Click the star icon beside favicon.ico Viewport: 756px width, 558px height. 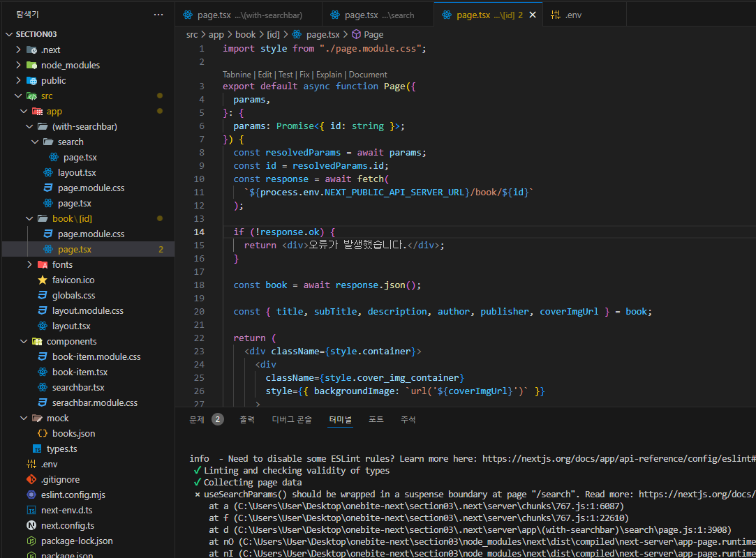[x=43, y=280]
